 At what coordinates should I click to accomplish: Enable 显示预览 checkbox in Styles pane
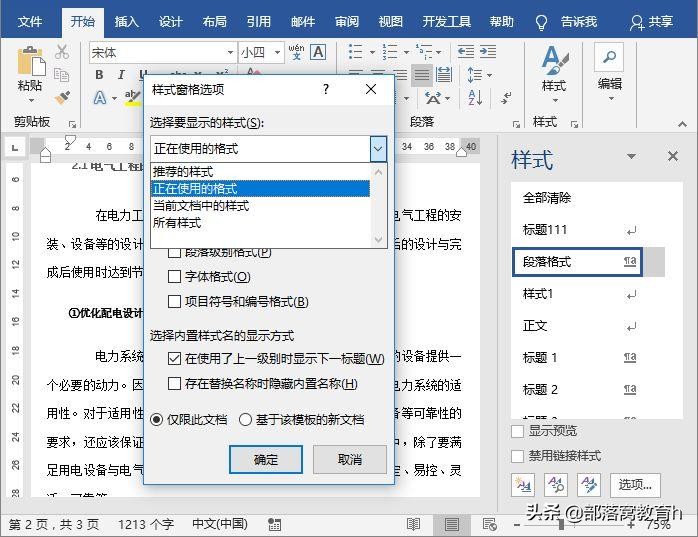pyautogui.click(x=517, y=431)
